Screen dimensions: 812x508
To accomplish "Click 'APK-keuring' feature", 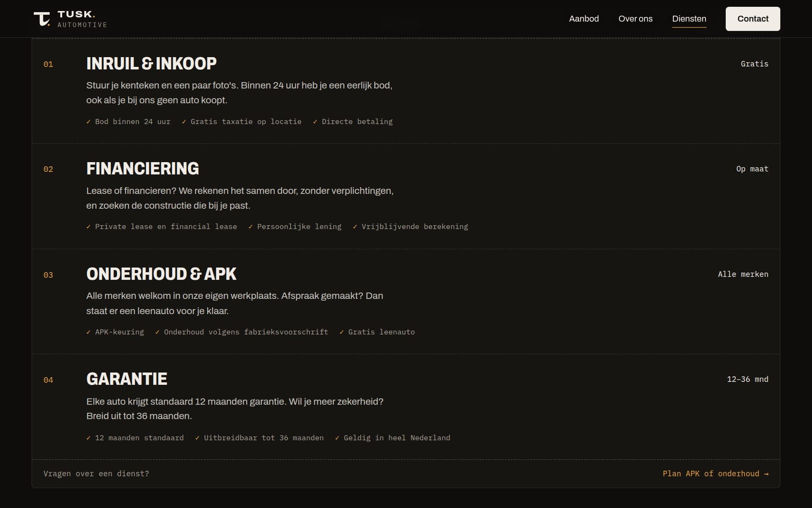I will tap(115, 332).
